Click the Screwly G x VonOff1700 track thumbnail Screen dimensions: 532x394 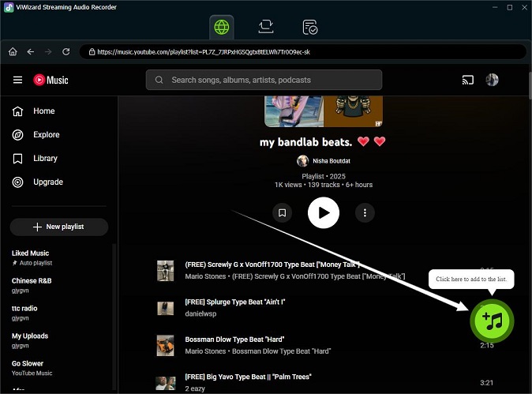tap(165, 271)
